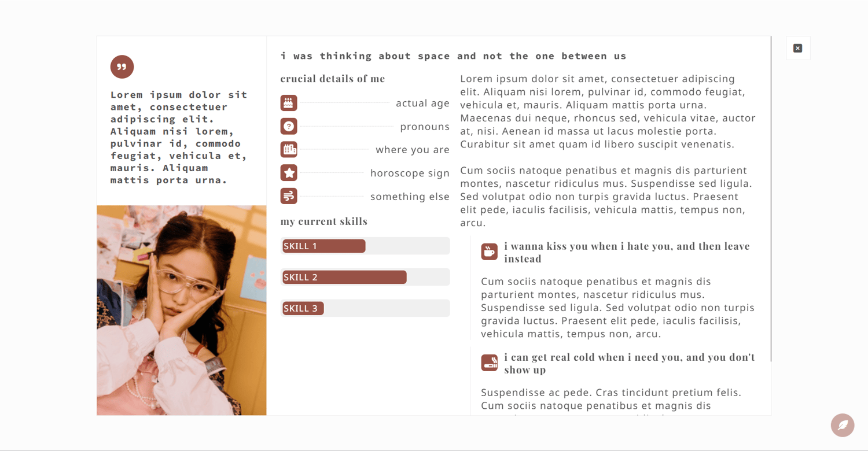Image resolution: width=868 pixels, height=451 pixels.
Task: Click the SKILL 1 progress bar
Action: [x=365, y=246]
